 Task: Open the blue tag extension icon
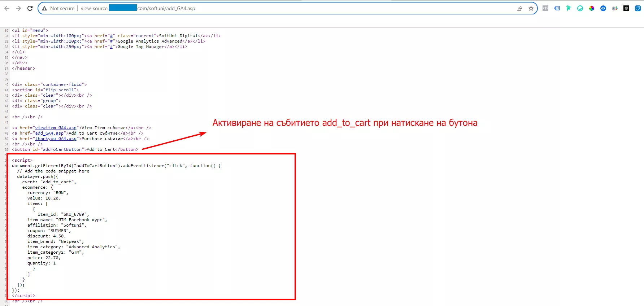pyautogui.click(x=638, y=8)
